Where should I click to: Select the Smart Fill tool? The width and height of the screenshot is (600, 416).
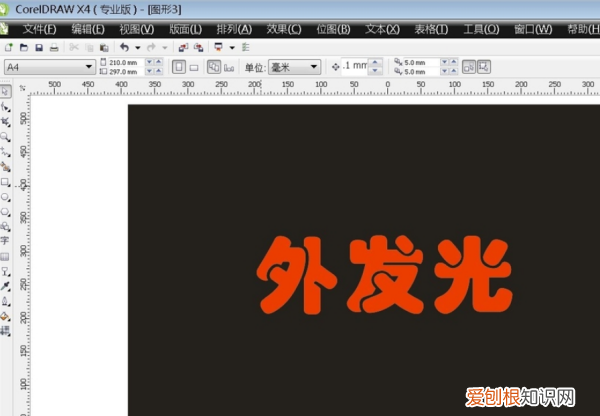click(x=5, y=167)
